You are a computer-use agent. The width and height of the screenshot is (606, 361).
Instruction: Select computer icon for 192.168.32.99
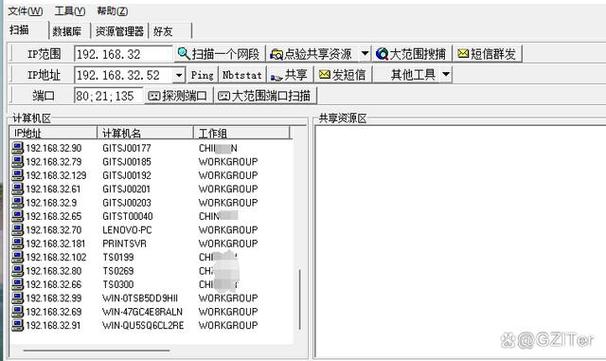[x=17, y=298]
